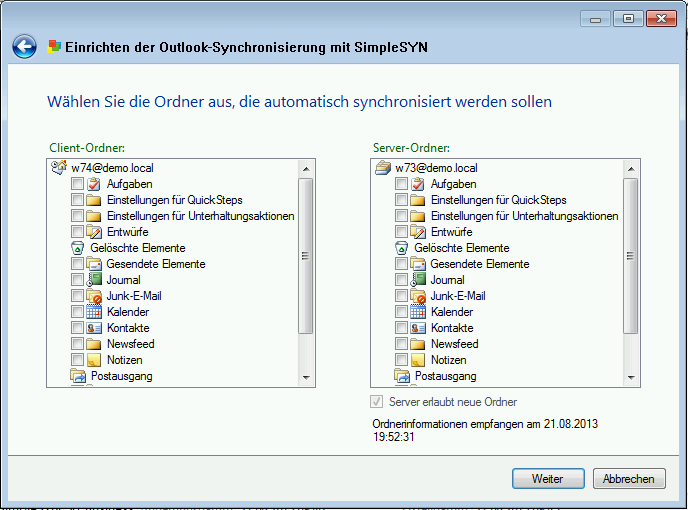Click the Client-Ordner scrollbar down arrow
Screen dimensions: 688x510
tap(307, 378)
